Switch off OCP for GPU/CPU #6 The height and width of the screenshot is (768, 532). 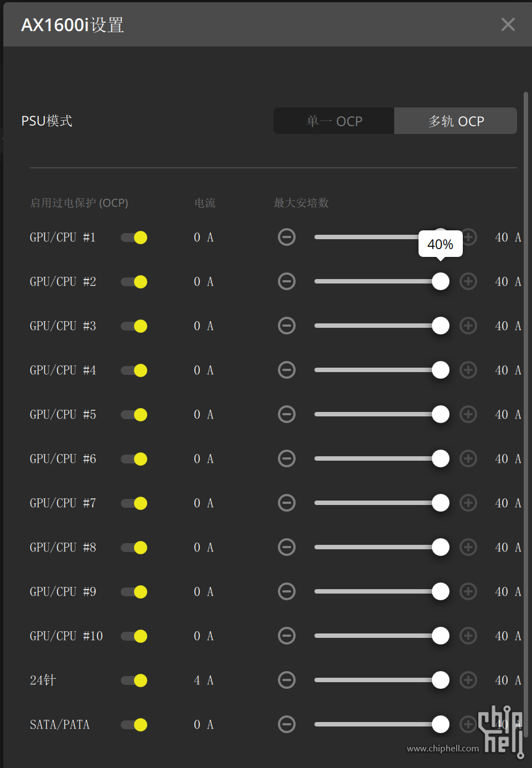click(x=134, y=459)
